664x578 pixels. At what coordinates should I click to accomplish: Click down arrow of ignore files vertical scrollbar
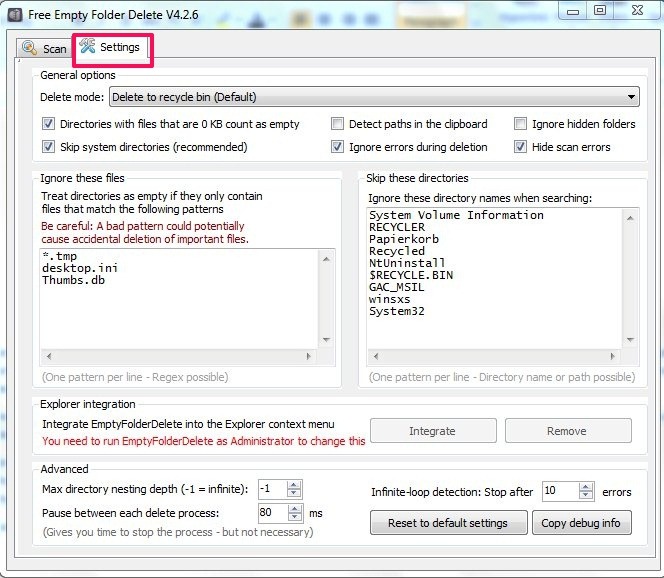326,340
